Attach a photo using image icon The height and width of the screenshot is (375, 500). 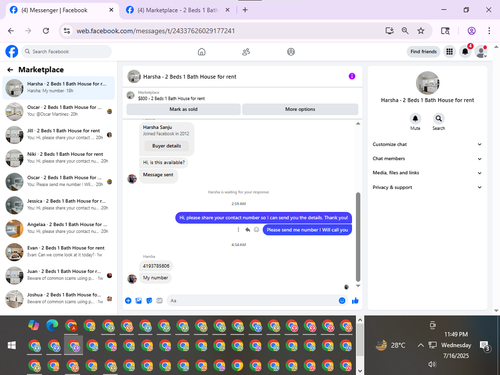click(139, 301)
